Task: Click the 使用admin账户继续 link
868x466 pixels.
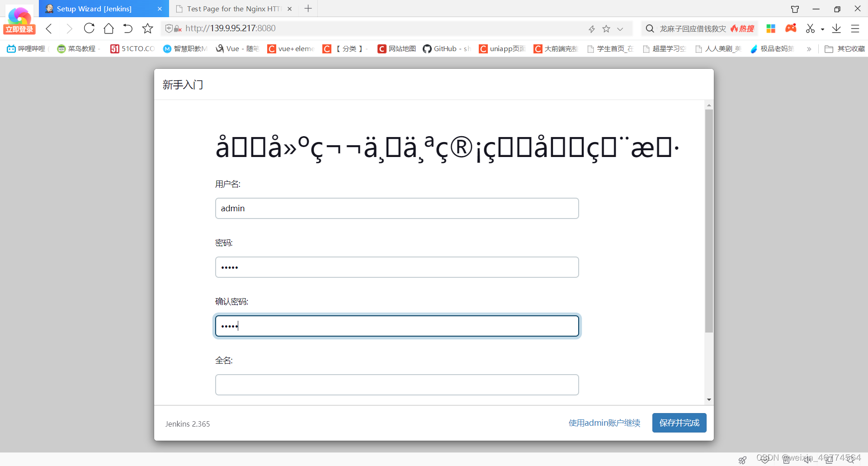Action: click(x=604, y=423)
